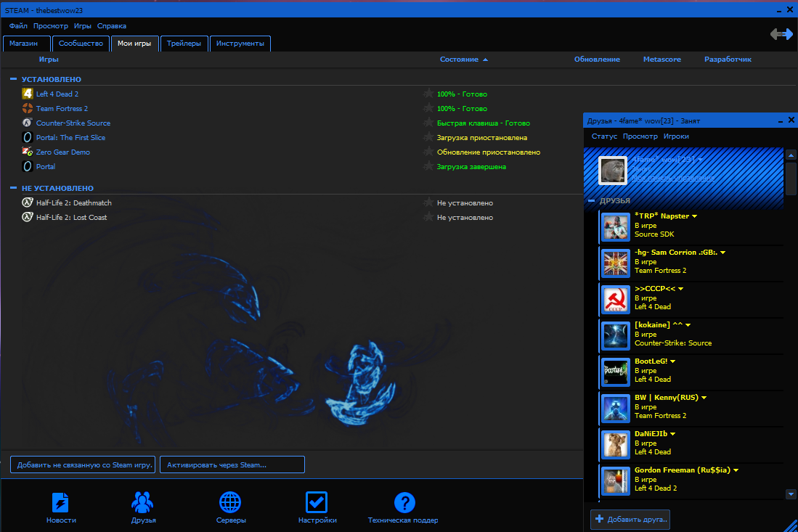Toggle favorite star for Portal: The First Slice
Viewport: 798px width, 532px height.
(428, 137)
